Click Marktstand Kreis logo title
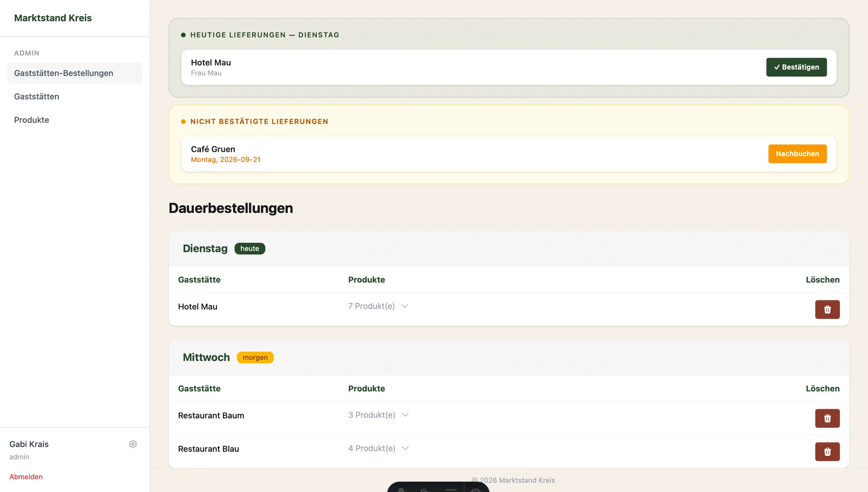The width and height of the screenshot is (868, 492). click(53, 18)
